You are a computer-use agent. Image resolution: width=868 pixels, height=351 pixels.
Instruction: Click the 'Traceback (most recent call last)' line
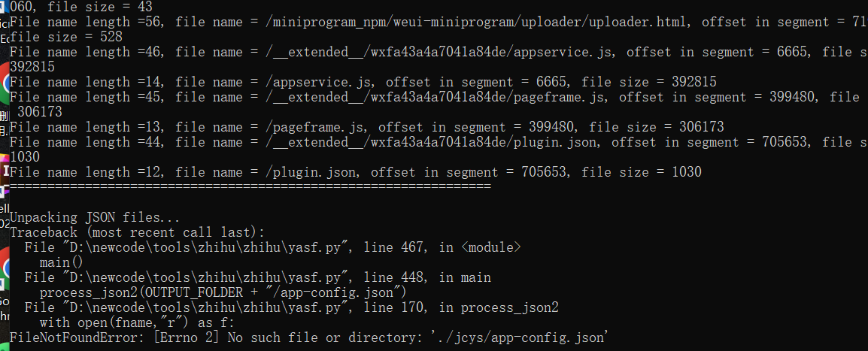pyautogui.click(x=137, y=232)
